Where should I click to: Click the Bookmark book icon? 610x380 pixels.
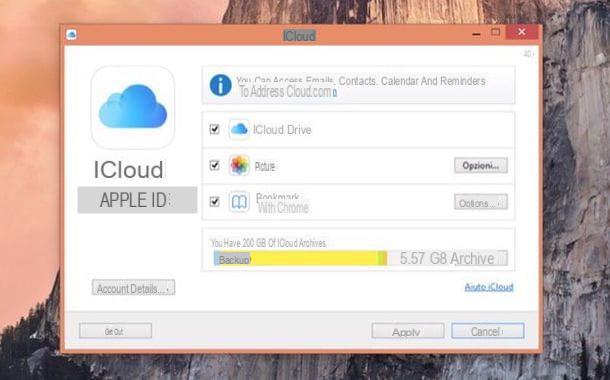pyautogui.click(x=239, y=202)
